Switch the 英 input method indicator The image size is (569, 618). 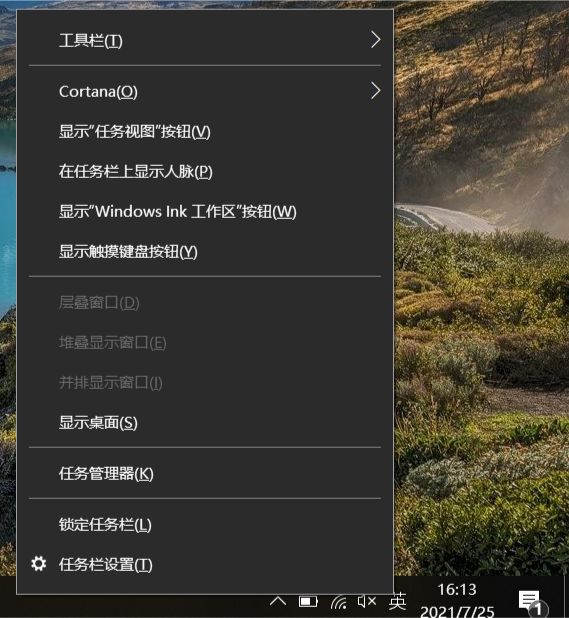coord(397,601)
